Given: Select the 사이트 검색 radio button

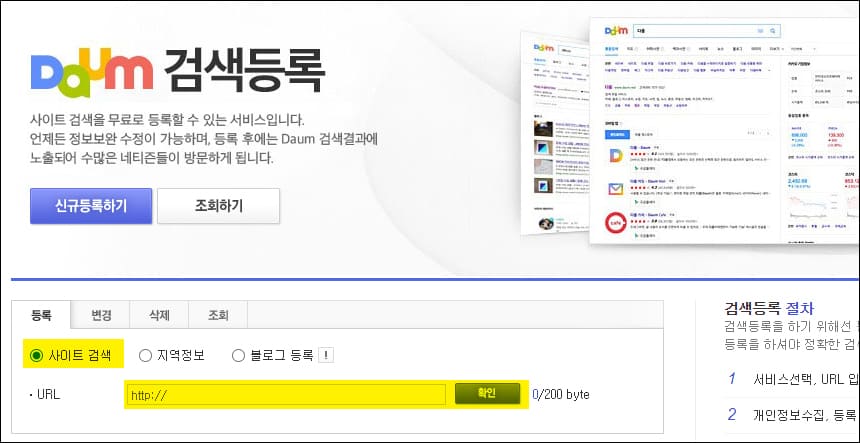Looking at the screenshot, I should point(36,356).
